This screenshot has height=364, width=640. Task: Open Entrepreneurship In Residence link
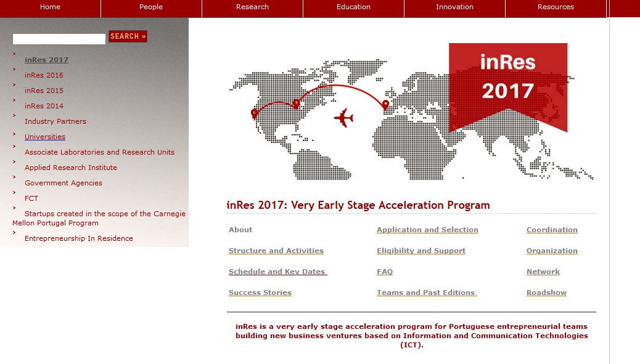[79, 238]
